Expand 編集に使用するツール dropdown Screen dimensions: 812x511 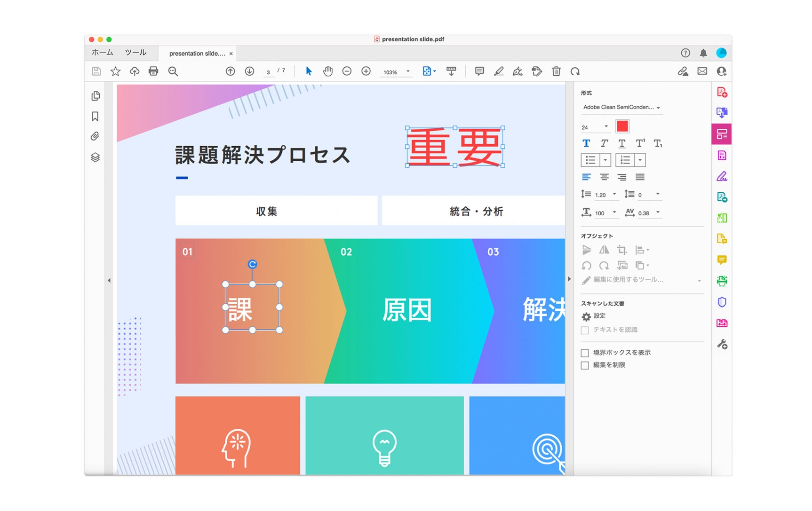[x=699, y=281]
